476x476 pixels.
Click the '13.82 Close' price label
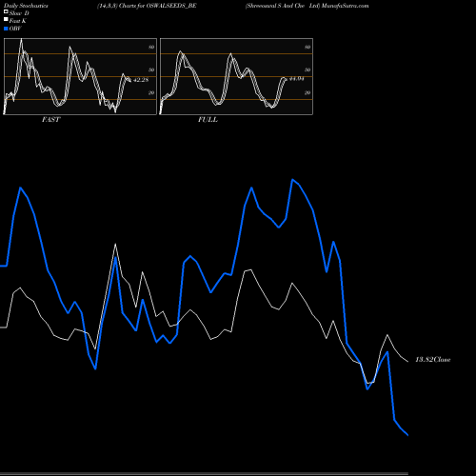click(433, 360)
